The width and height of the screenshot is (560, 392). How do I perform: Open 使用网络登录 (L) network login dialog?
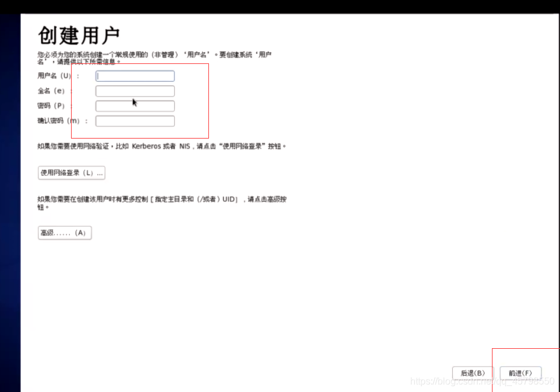72,173
